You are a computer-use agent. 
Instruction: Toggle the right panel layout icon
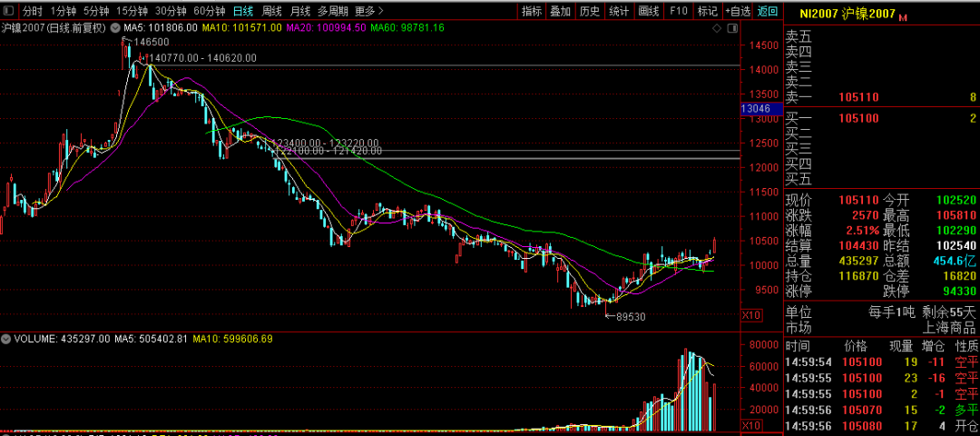click(732, 28)
